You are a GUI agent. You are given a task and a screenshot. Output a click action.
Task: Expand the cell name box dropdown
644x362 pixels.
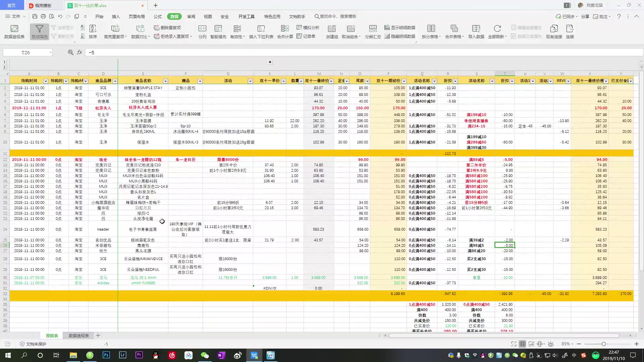(x=50, y=53)
